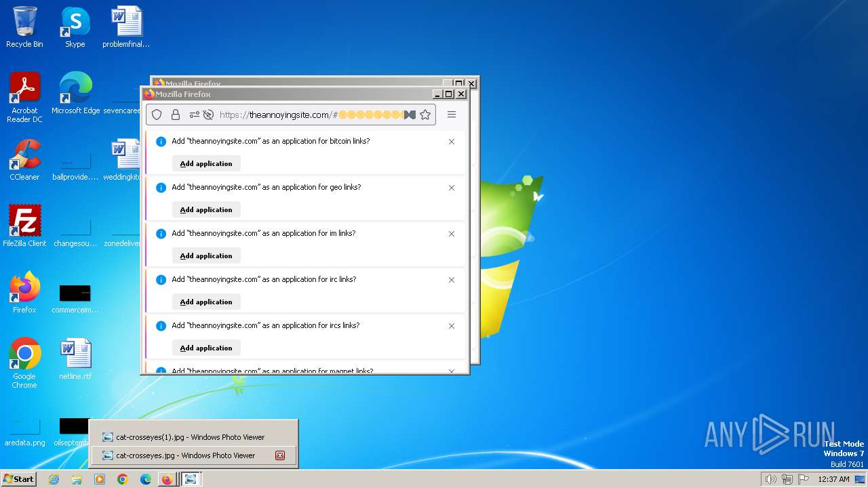Viewport: 868px width, 488px height.
Task: Open Chrome from the taskbar
Action: 123,479
